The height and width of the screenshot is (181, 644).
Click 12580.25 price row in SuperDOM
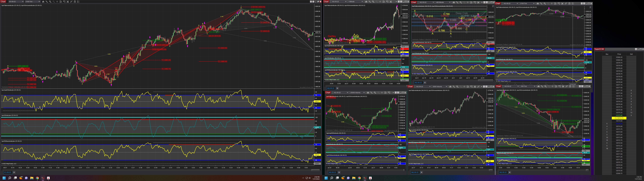coord(619,57)
